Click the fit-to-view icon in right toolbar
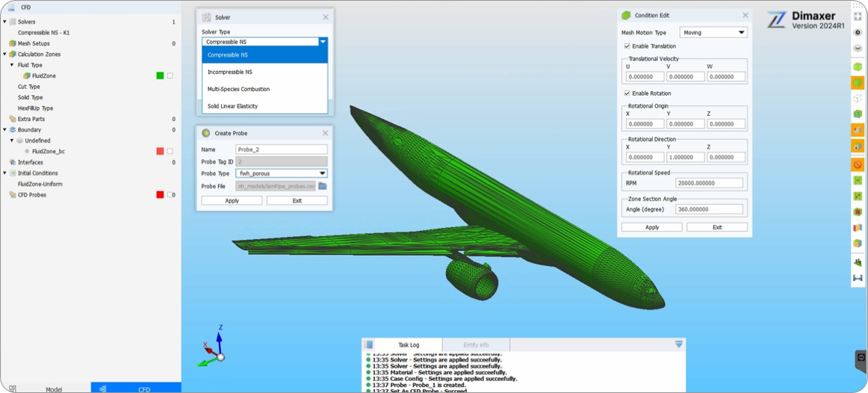 [858, 16]
